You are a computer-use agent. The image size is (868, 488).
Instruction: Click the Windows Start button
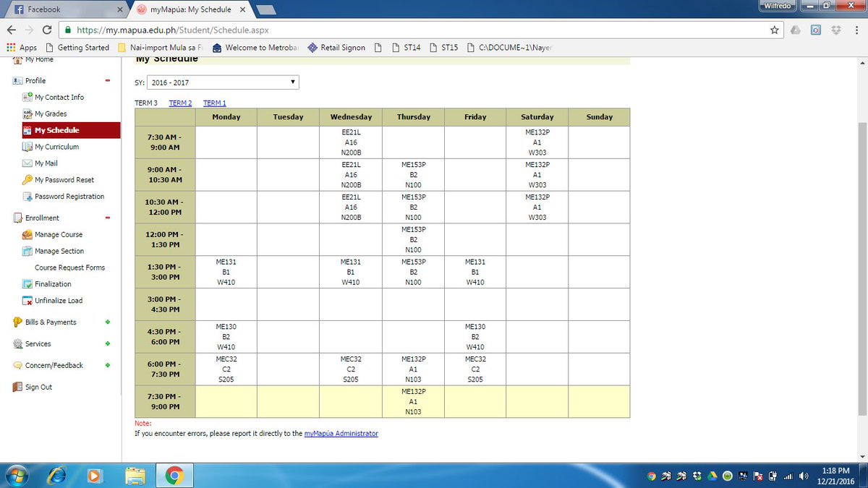(16, 475)
